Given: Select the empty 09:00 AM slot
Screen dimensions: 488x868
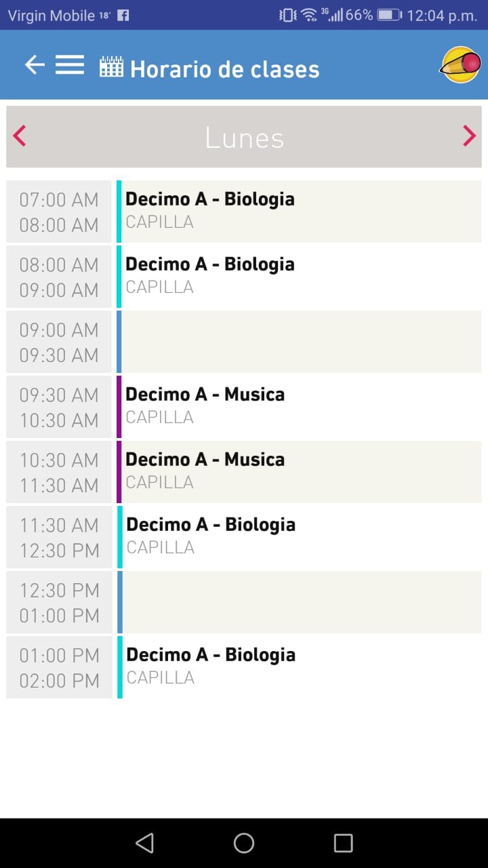Looking at the screenshot, I should [x=298, y=342].
